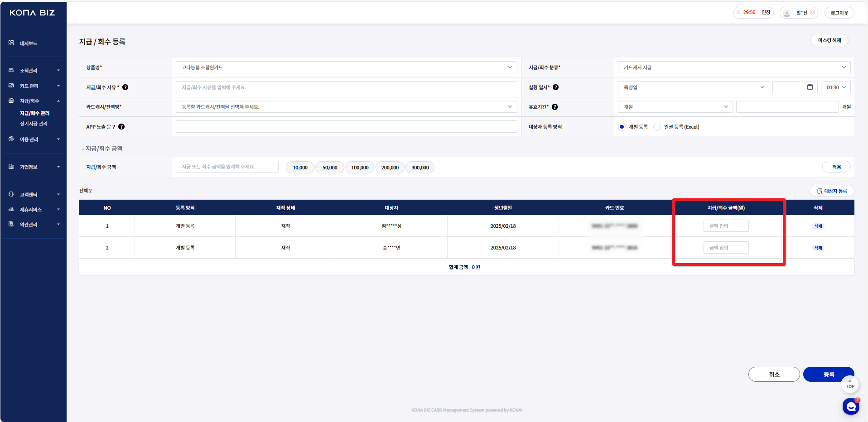Expand the 제휴서비스 menu arrow
Image resolution: width=868 pixels, height=422 pixels.
[58, 210]
